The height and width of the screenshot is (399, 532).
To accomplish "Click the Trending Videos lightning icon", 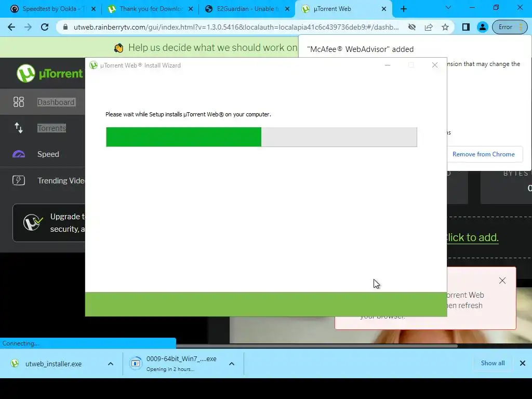I will 19,180.
